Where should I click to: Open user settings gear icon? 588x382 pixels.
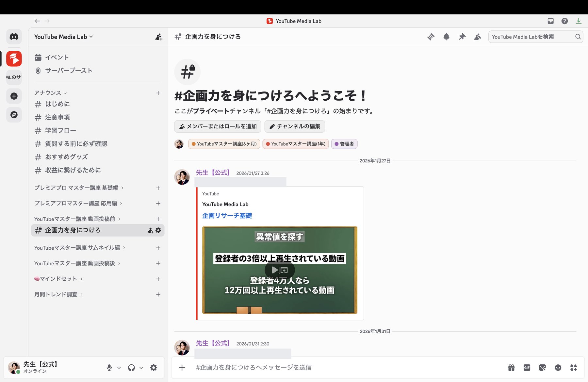(154, 368)
